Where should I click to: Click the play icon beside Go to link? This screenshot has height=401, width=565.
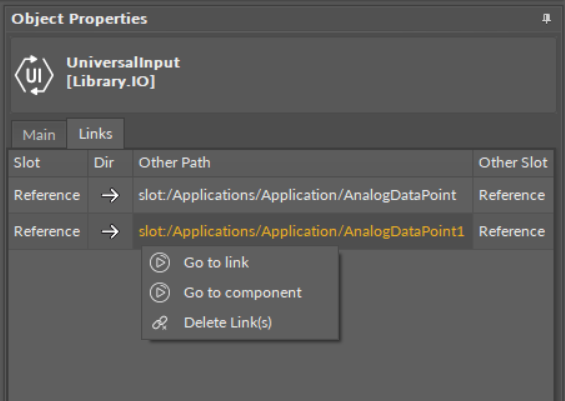point(160,263)
